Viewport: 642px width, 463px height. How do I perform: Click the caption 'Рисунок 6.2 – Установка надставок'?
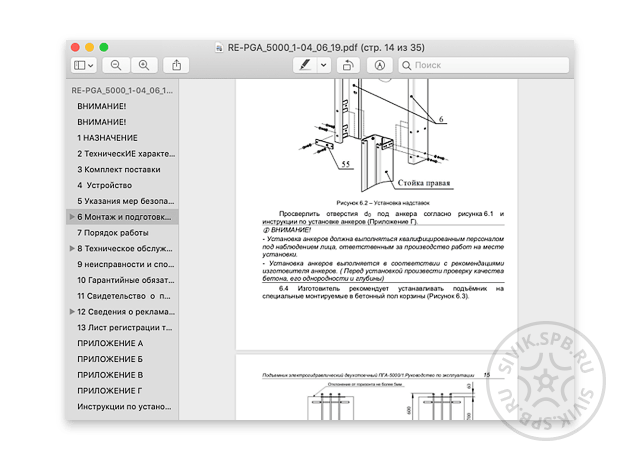point(383,203)
